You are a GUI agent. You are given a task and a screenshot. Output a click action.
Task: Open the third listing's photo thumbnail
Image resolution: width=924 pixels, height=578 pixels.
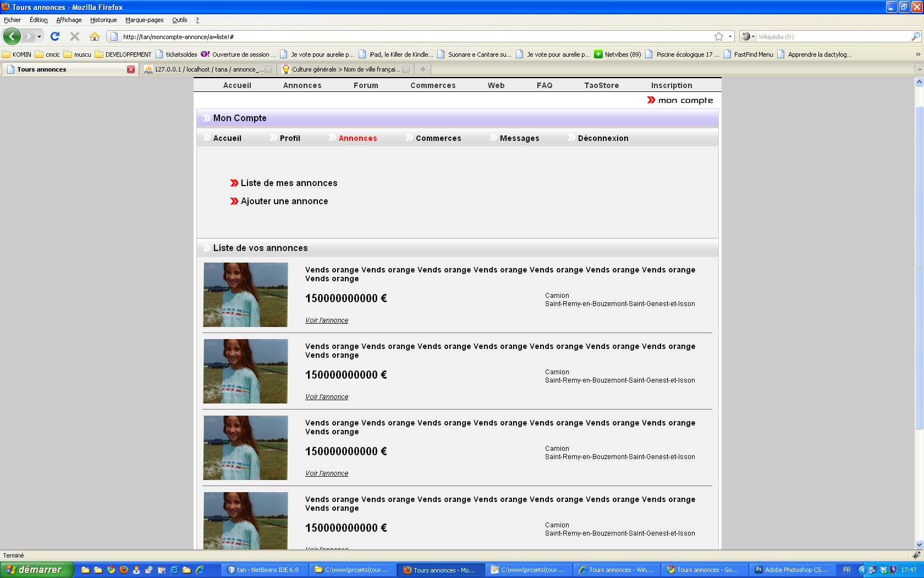(245, 448)
